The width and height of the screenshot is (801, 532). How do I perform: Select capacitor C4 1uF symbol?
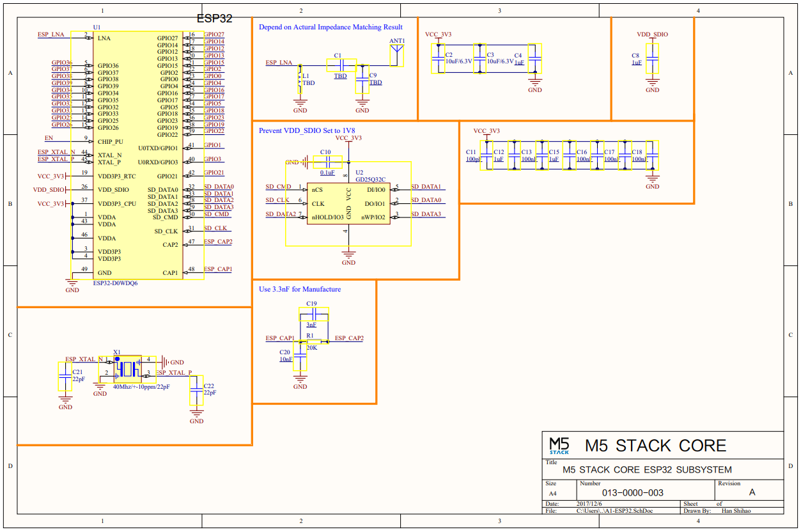[535, 59]
